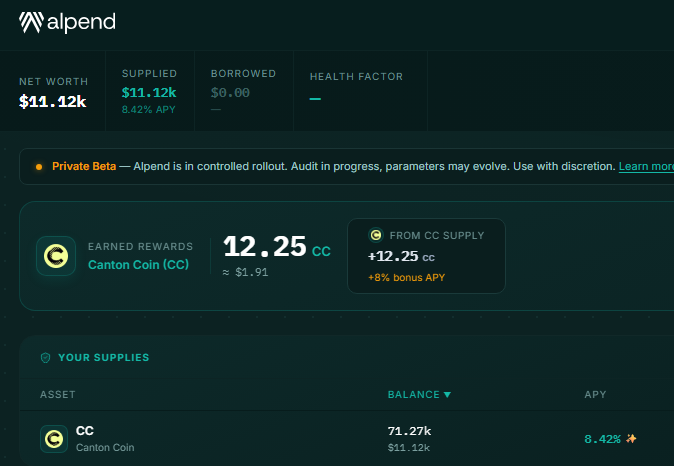The height and width of the screenshot is (466, 674).
Task: Click the ASSET column header
Action: [58, 395]
